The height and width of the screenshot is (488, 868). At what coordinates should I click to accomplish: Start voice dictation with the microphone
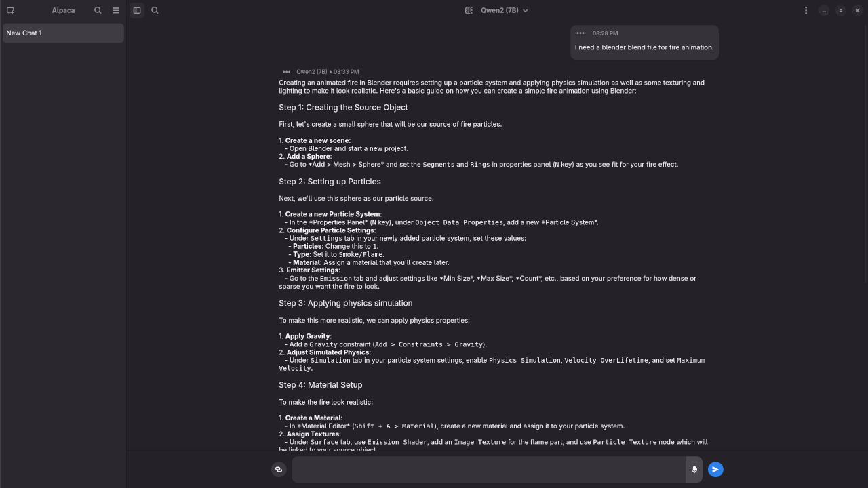tap(694, 469)
